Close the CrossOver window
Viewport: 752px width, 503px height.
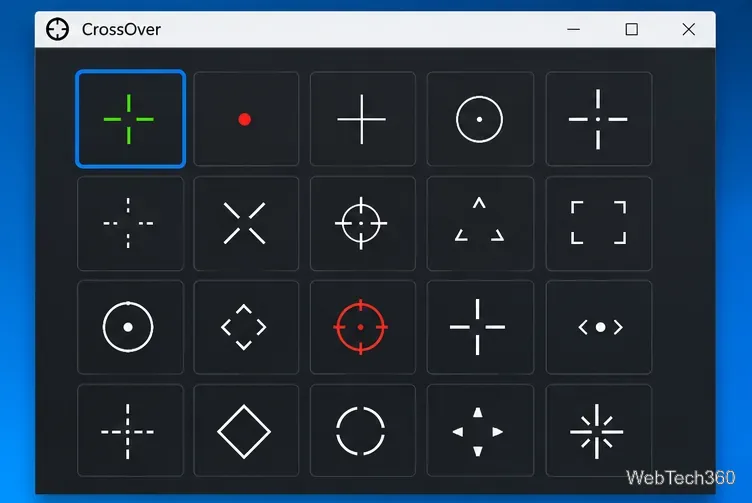click(689, 29)
